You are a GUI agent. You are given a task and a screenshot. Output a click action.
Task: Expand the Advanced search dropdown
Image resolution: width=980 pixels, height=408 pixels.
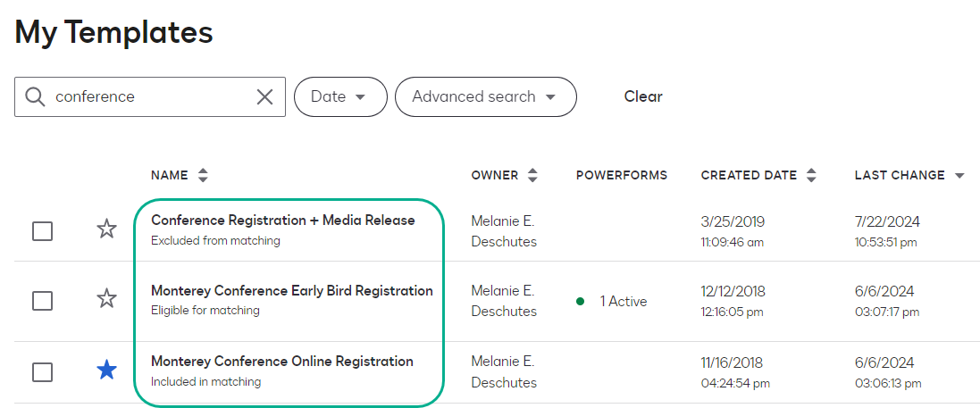485,96
